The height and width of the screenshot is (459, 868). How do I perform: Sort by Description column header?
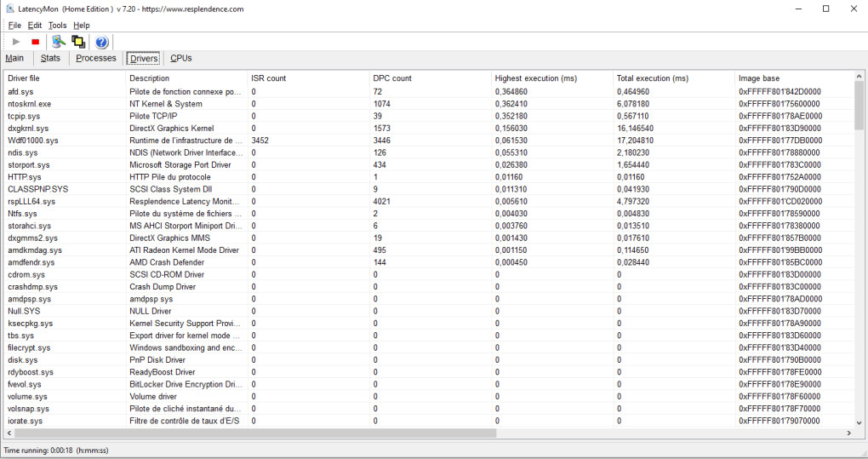(186, 78)
